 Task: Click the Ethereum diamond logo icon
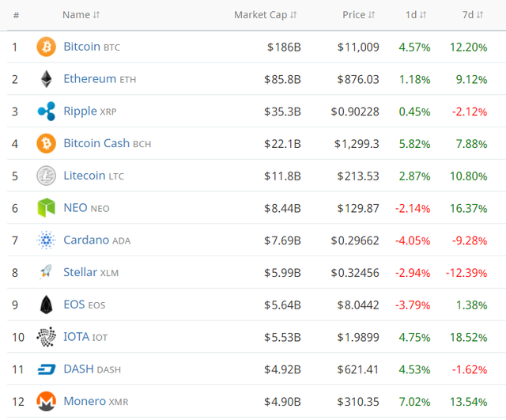pos(47,79)
